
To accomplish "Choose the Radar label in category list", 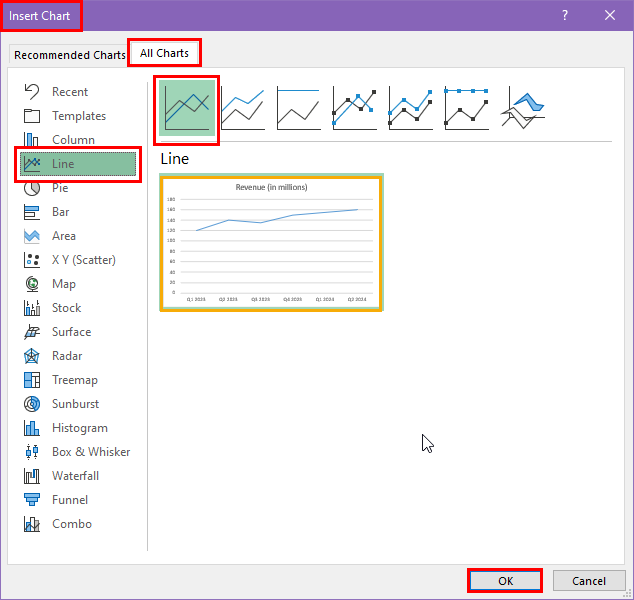I will tap(67, 356).
